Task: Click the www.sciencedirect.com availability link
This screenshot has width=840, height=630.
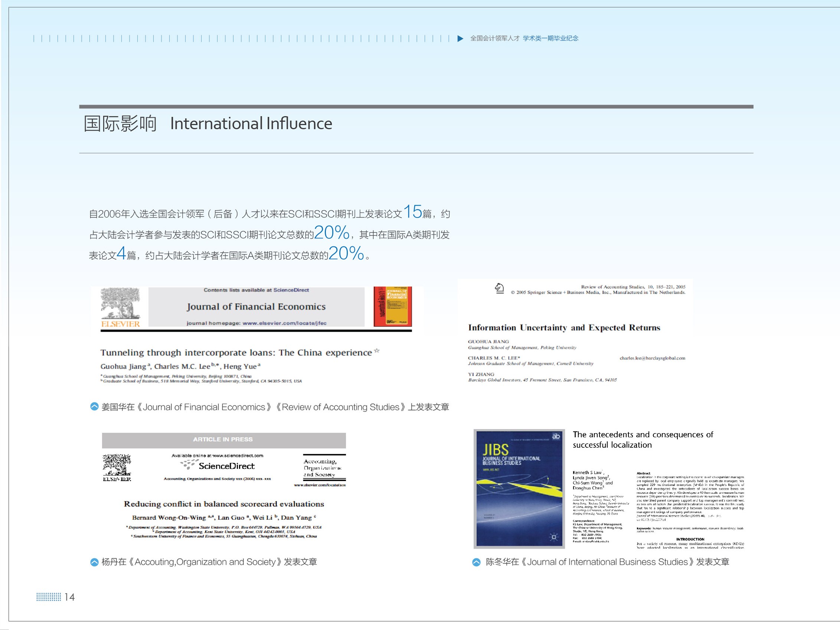Action: 238,455
